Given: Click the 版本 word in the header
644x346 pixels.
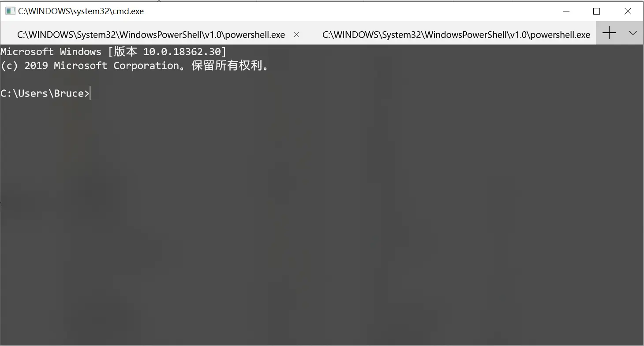Looking at the screenshot, I should point(125,52).
